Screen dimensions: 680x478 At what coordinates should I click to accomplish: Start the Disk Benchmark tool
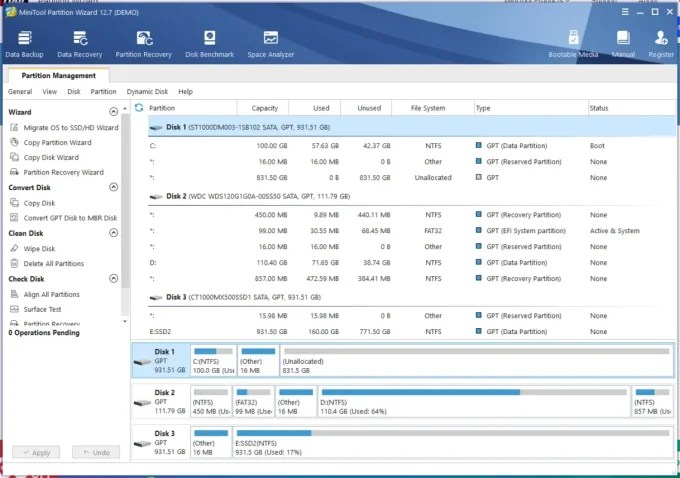tap(209, 44)
